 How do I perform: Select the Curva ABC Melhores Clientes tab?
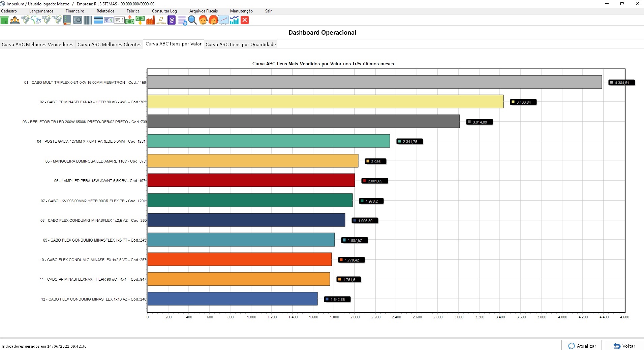click(x=109, y=44)
